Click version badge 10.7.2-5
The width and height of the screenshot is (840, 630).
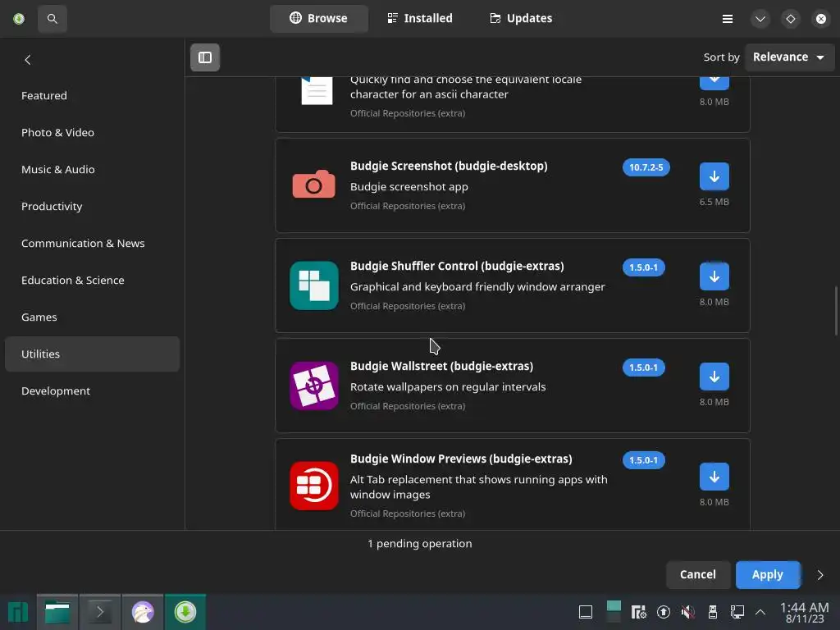pyautogui.click(x=646, y=167)
